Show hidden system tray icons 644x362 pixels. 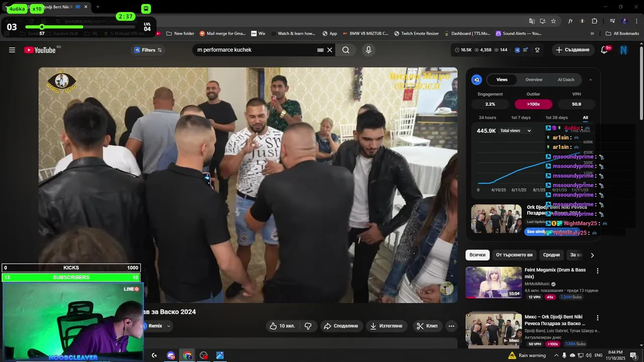(x=556, y=355)
